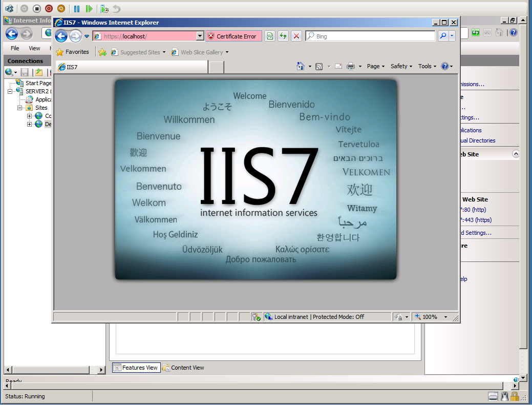The image size is (532, 405).
Task: Click the red Shut Down VM button
Action: 49,9
